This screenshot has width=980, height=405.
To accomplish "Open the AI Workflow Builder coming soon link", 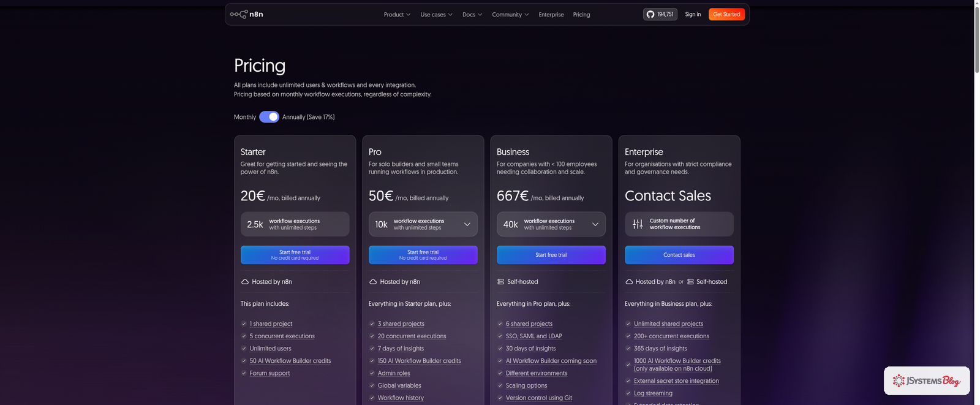I will point(551,361).
